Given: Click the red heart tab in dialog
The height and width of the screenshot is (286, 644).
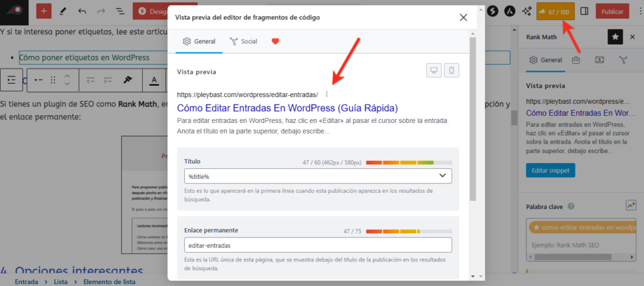Looking at the screenshot, I should pos(275,41).
